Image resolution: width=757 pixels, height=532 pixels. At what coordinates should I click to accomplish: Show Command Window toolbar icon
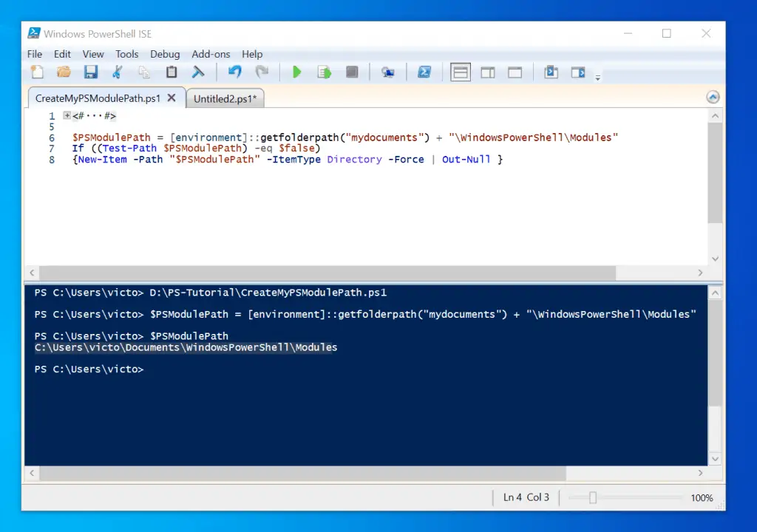551,72
